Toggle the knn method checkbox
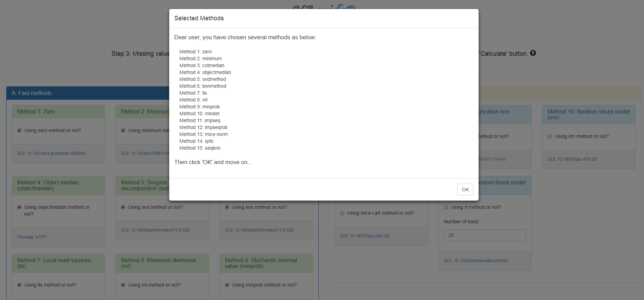The height and width of the screenshot is (300, 644). pyautogui.click(x=227, y=207)
